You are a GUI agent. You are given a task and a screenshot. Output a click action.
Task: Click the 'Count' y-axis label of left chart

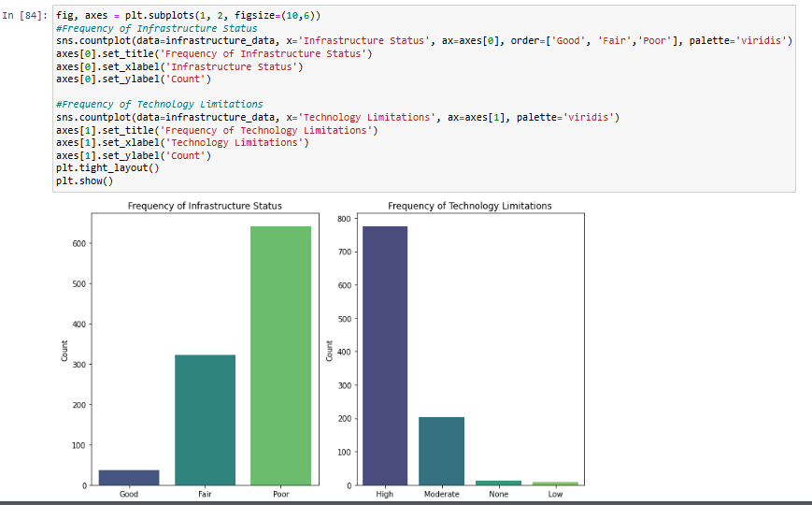click(x=64, y=351)
